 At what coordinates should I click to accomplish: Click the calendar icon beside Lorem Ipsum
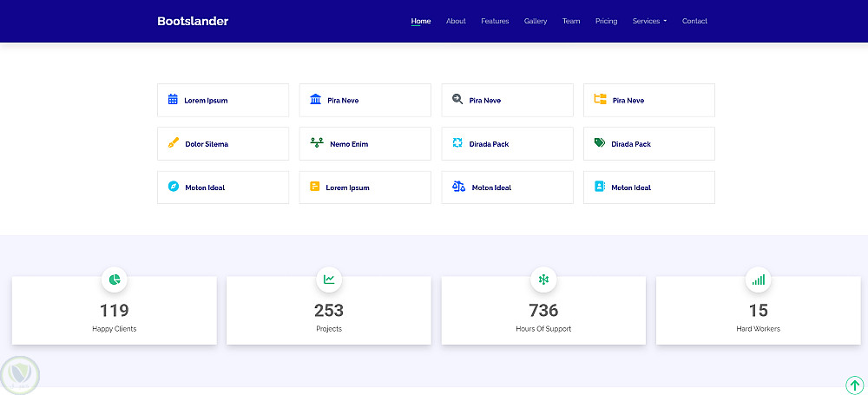click(173, 100)
